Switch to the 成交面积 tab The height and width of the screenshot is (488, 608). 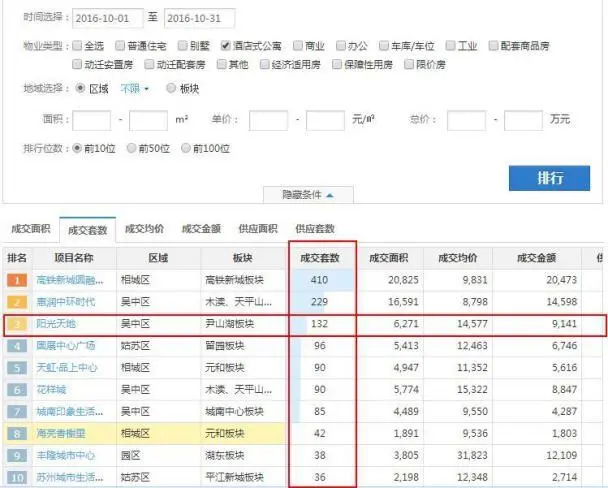click(x=31, y=229)
